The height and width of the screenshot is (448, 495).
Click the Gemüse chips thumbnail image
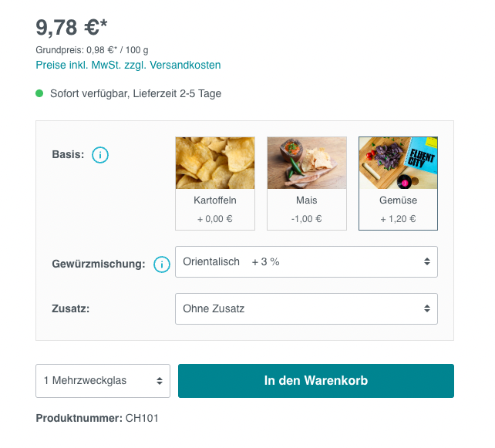tap(398, 163)
